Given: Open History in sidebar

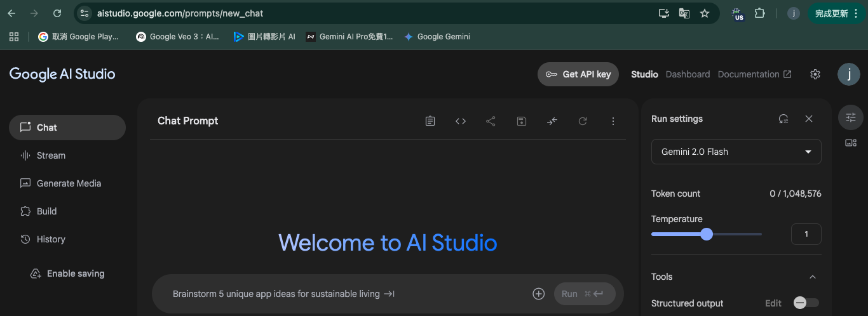Looking at the screenshot, I should [x=67, y=239].
